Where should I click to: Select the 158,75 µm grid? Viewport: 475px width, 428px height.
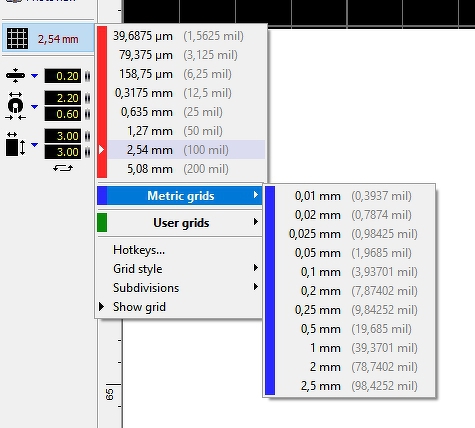(x=186, y=74)
